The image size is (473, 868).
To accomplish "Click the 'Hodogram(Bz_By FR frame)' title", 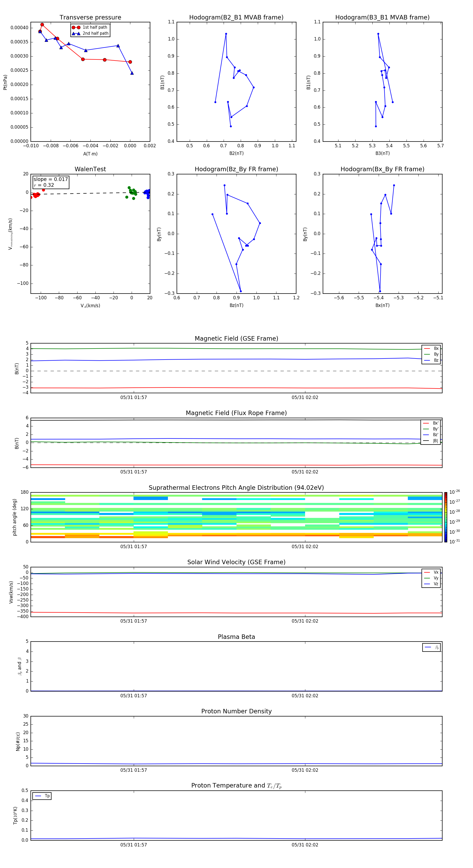I will click(236, 169).
